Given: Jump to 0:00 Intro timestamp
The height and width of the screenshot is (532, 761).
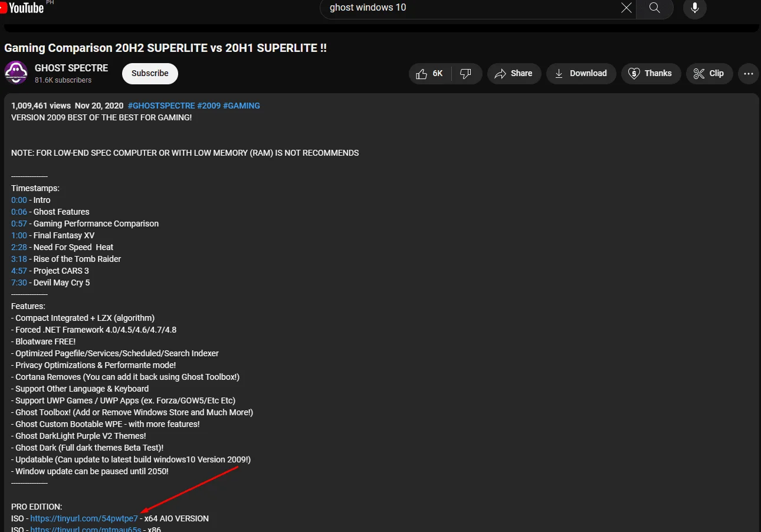Looking at the screenshot, I should (19, 200).
